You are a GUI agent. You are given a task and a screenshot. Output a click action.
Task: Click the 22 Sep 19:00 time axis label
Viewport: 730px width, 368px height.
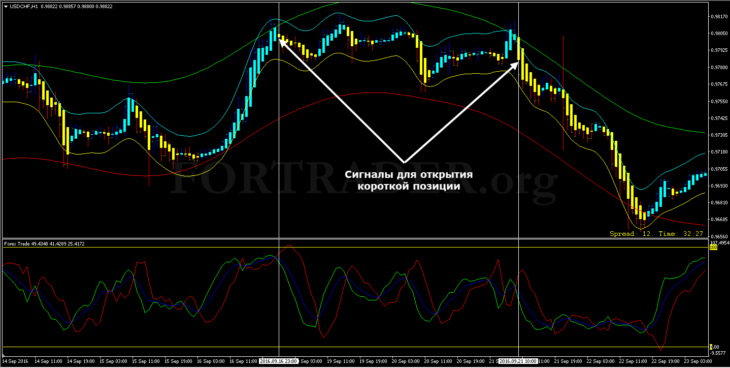pyautogui.click(x=665, y=361)
